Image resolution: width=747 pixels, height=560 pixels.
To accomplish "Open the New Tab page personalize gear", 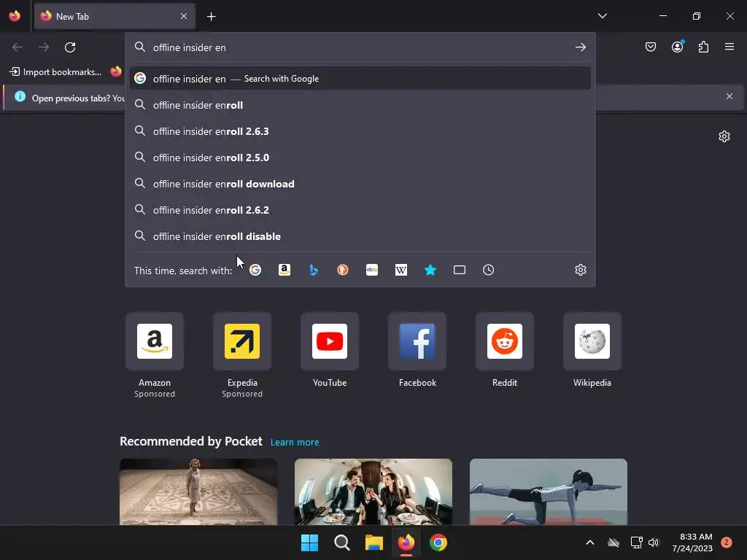I will [x=724, y=136].
